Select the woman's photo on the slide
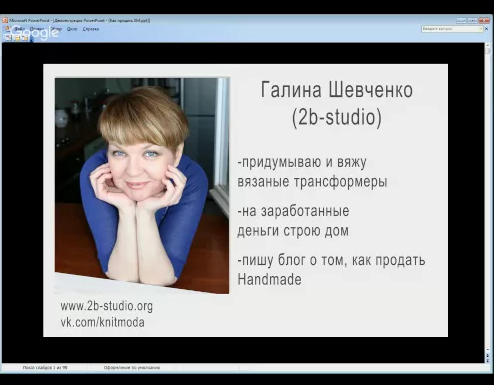This screenshot has height=385, width=494. pyautogui.click(x=142, y=185)
